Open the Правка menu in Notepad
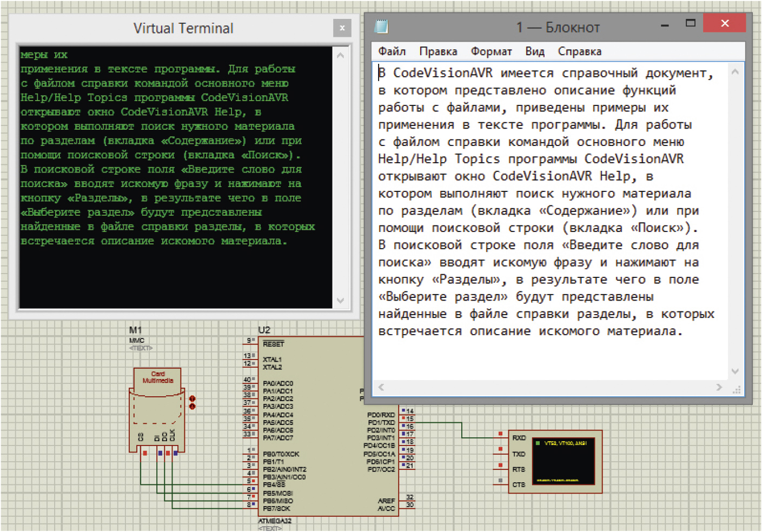Viewport: 762px width, 532px height. tap(438, 51)
